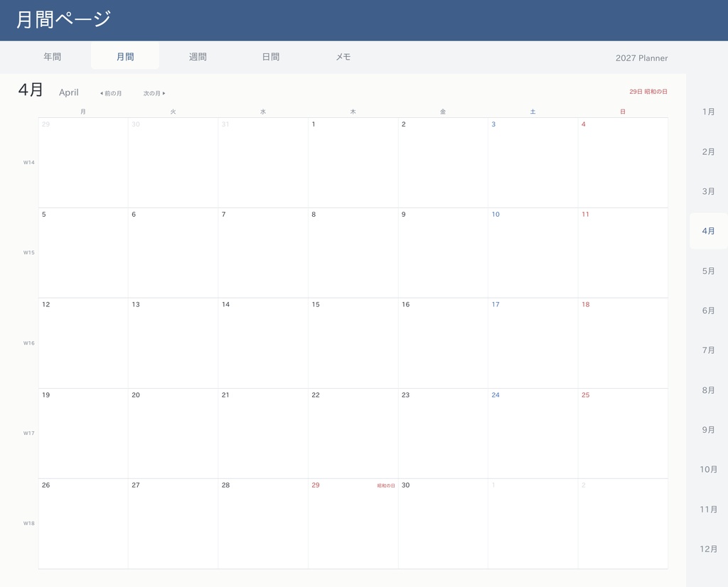Jump to 1月 in the month sidebar
Screen dimensions: 728x587
[709, 112]
